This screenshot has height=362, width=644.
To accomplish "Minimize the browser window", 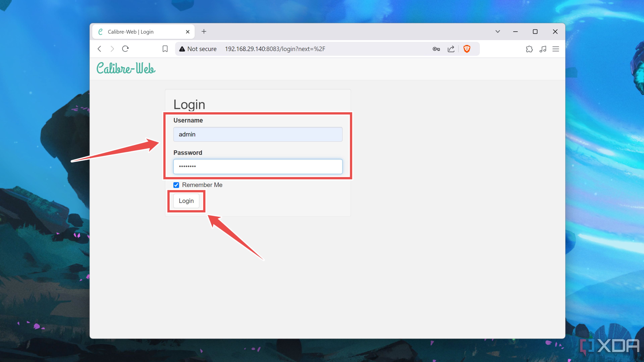I will [515, 32].
